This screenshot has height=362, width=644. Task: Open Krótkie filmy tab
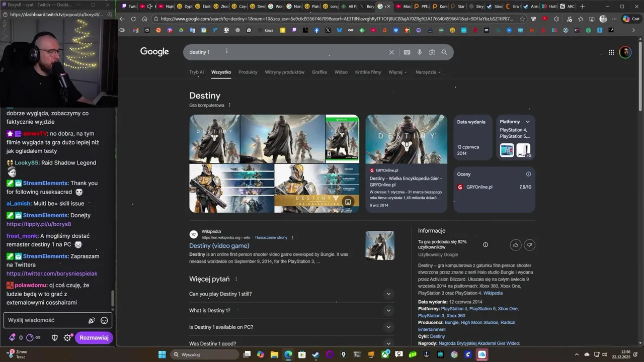tap(368, 72)
